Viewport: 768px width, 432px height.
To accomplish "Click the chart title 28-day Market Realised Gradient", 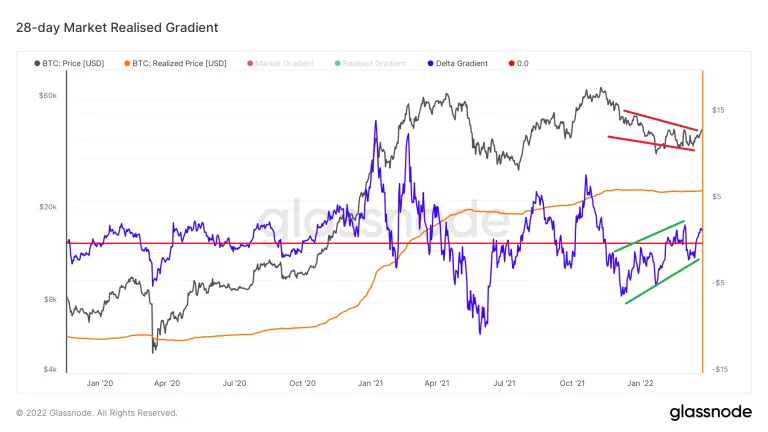I will tap(117, 26).
